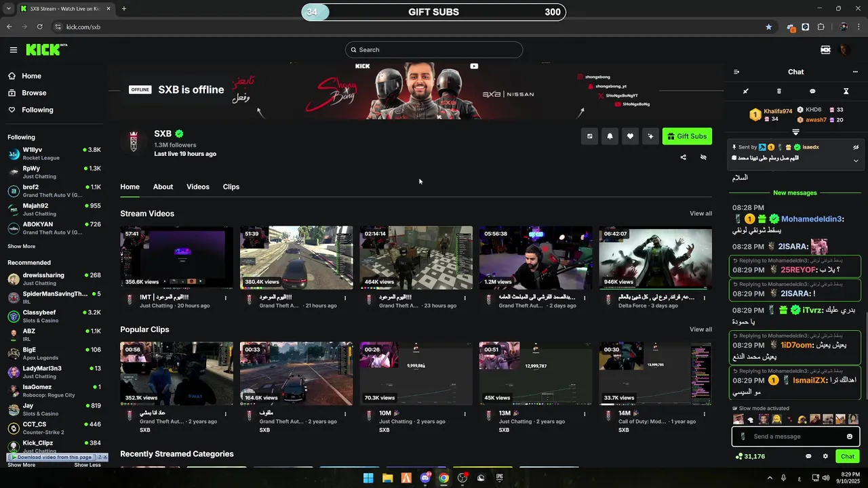Open Epic Games launcher in taskbar

pos(500,478)
